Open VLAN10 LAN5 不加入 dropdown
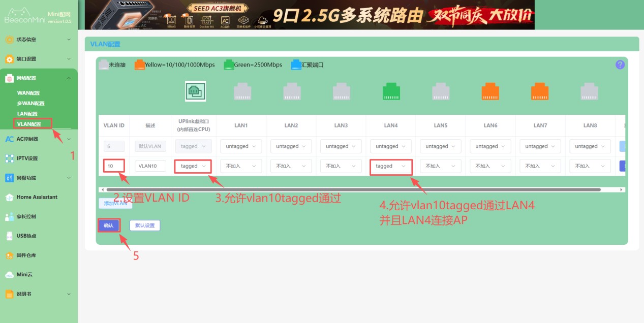This screenshot has height=323, width=644. coord(441,166)
